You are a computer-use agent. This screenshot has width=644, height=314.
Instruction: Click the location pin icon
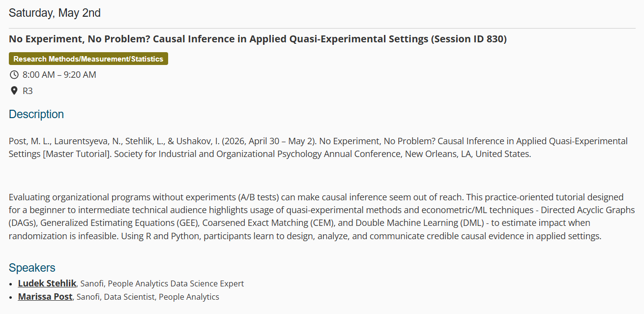click(x=14, y=91)
